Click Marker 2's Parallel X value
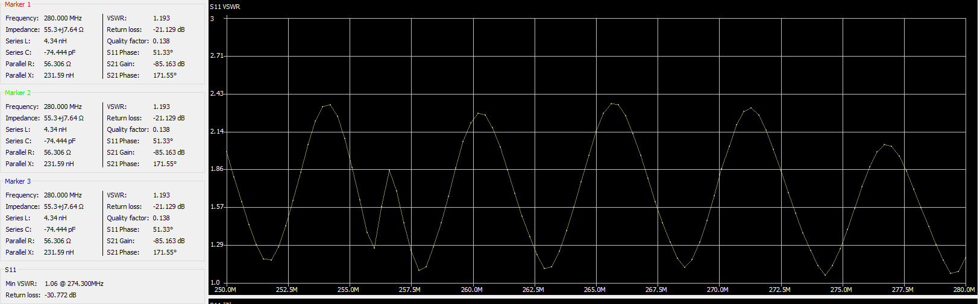Screen dimensions: 980x304 pyautogui.click(x=59, y=164)
